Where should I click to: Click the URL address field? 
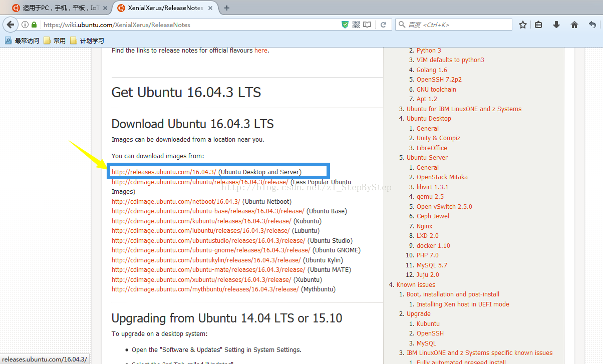[190, 25]
